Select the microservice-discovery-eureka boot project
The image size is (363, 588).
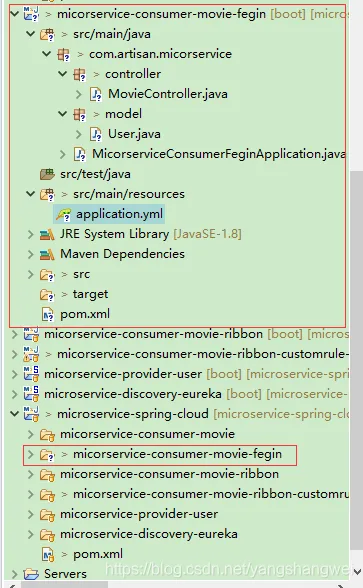pos(133,394)
